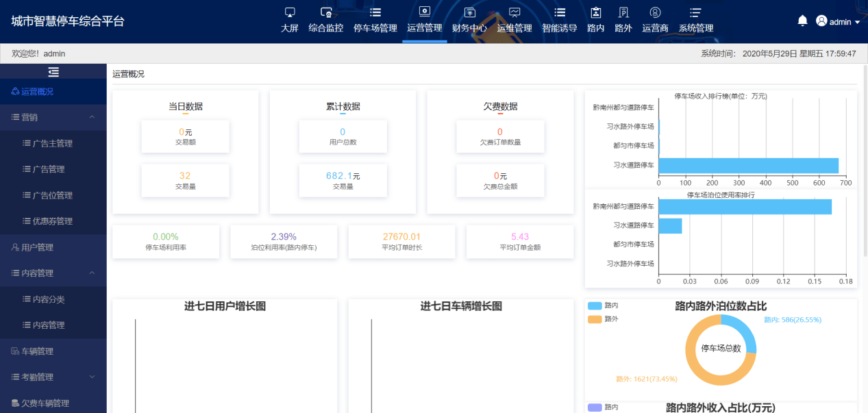This screenshot has height=413, width=868.
Task: Open the 停车场管理 list icon
Action: (375, 12)
